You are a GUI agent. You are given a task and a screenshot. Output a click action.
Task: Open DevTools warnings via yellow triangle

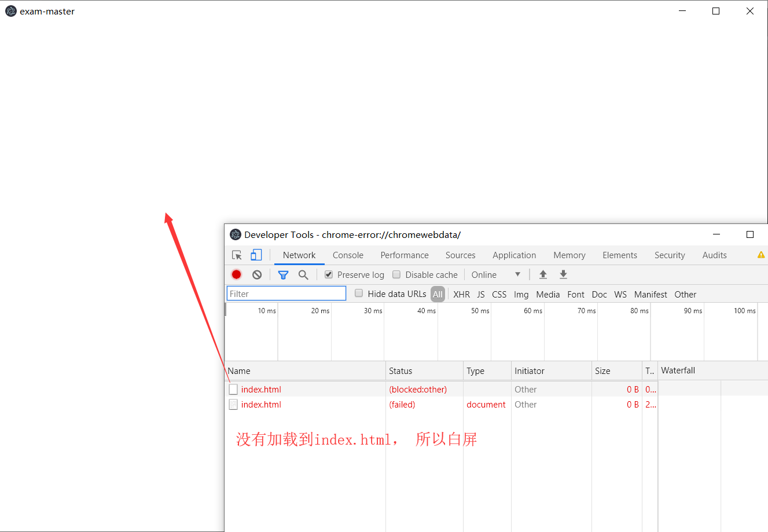pos(761,255)
